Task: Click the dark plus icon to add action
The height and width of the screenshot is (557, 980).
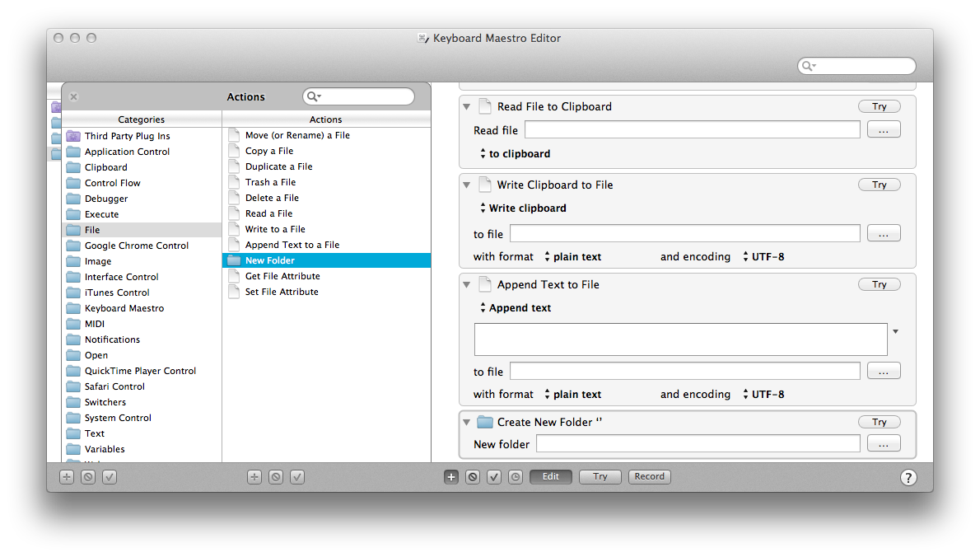Action: pos(451,477)
